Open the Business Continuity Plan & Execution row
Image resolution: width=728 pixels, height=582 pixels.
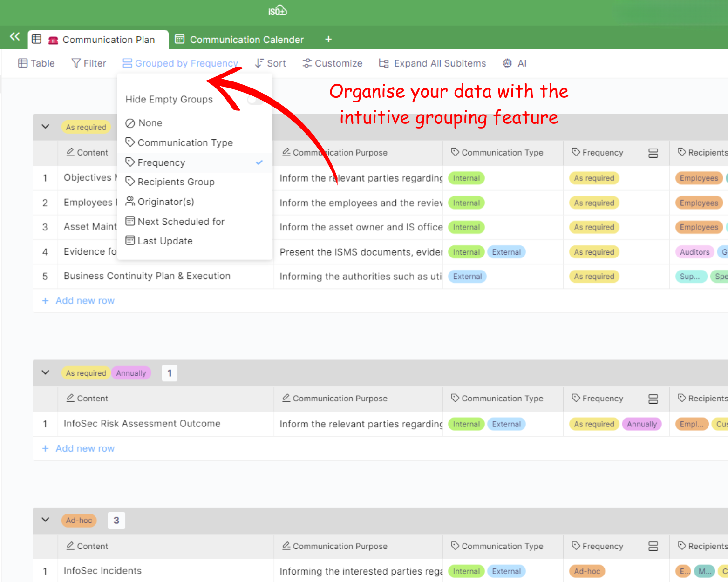(147, 276)
